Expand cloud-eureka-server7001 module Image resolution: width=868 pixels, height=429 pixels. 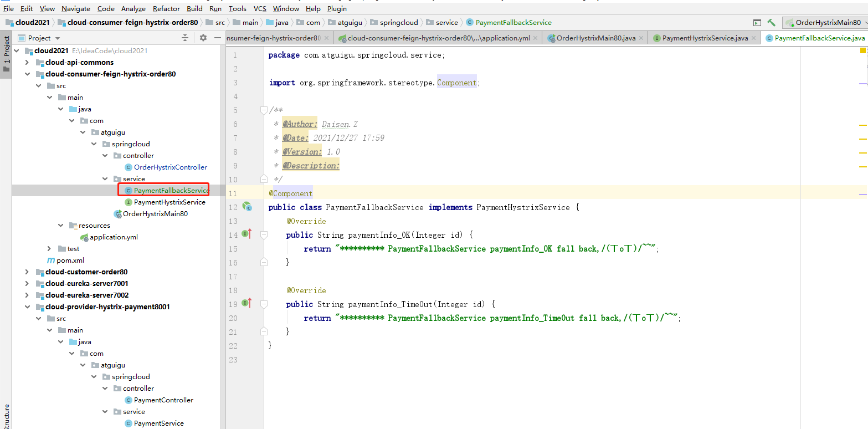tap(27, 283)
